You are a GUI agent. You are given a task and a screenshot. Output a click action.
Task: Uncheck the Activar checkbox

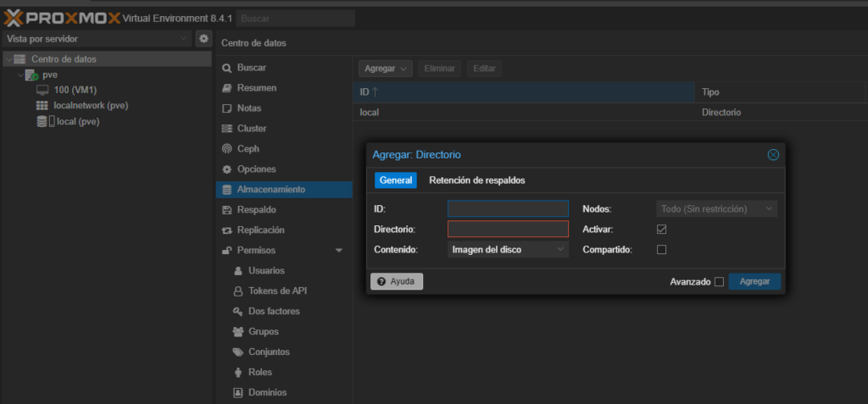[x=662, y=230]
